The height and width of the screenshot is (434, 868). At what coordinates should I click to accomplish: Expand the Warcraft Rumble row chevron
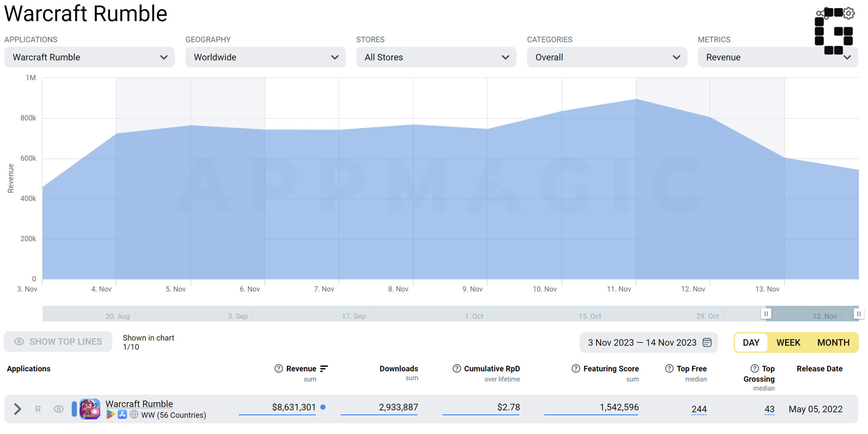tap(17, 409)
